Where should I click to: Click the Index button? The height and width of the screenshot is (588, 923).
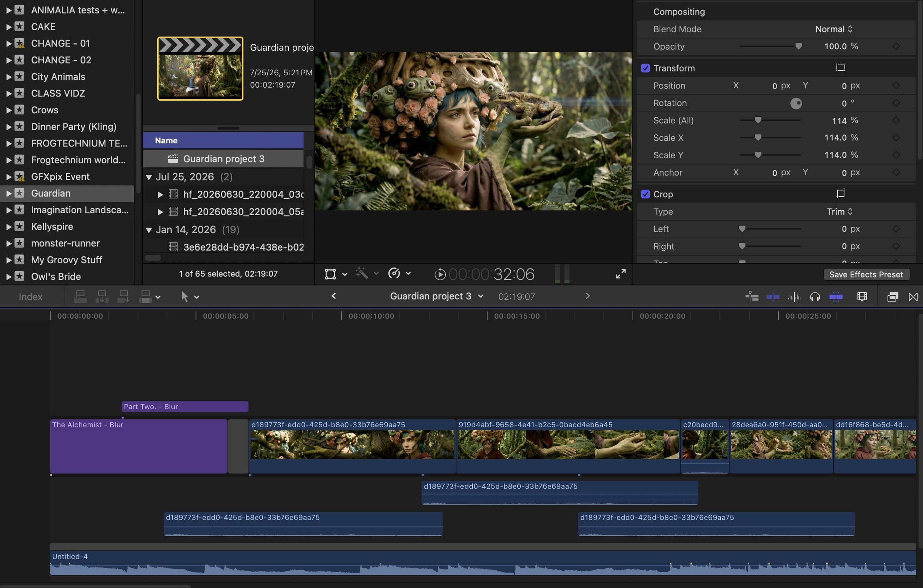click(x=31, y=297)
